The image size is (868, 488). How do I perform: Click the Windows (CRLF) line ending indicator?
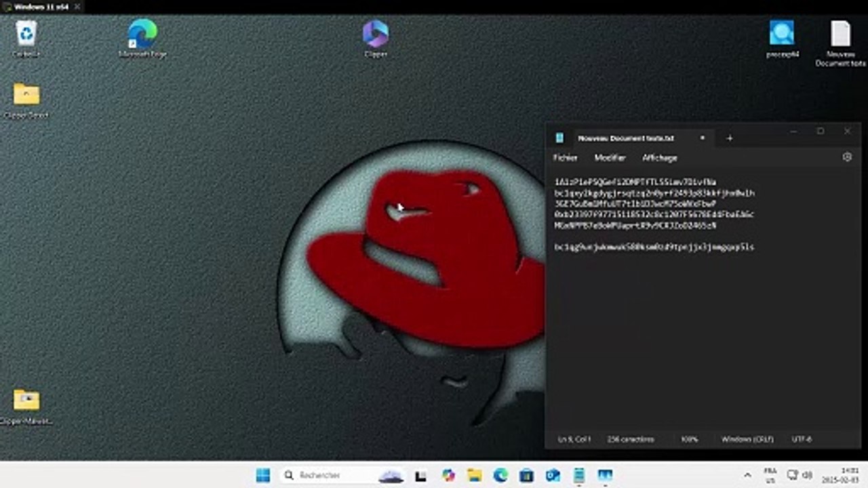pyautogui.click(x=747, y=439)
